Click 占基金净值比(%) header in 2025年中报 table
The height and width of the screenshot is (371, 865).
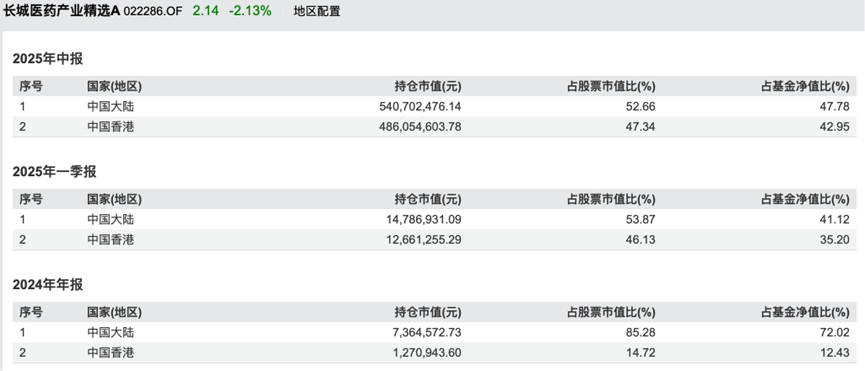(x=805, y=86)
